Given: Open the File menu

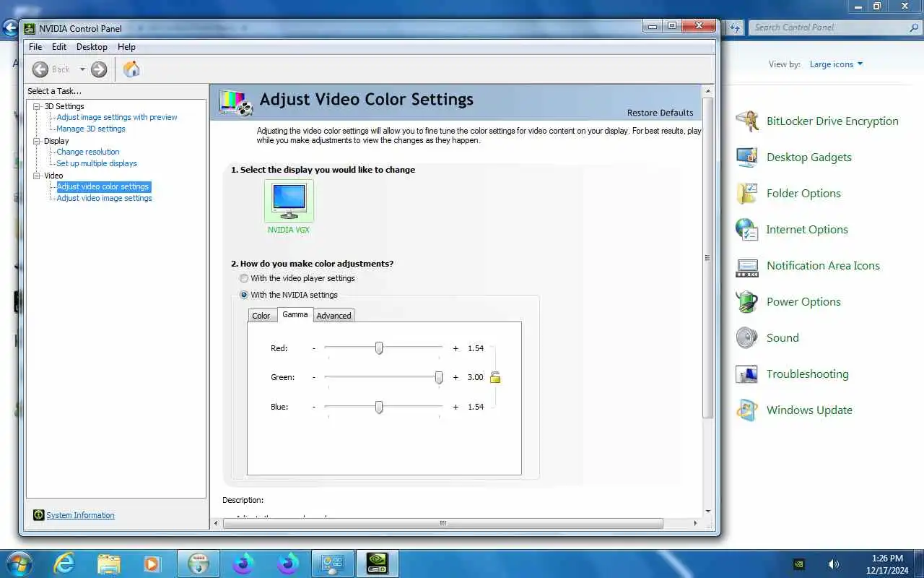Looking at the screenshot, I should pos(35,47).
